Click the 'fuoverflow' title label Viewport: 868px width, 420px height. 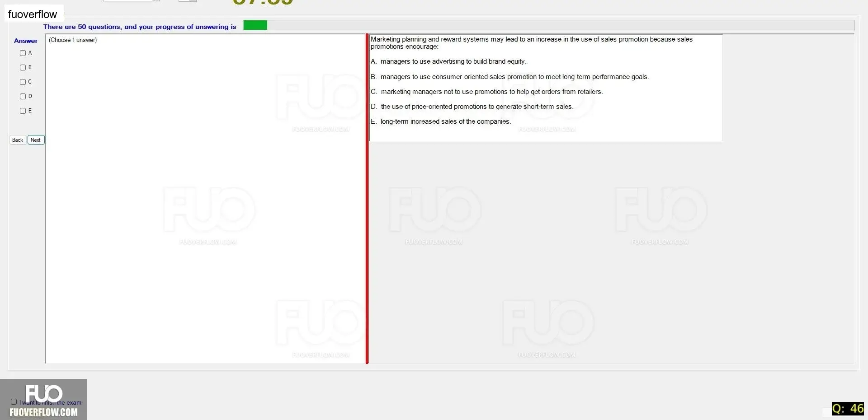point(33,14)
